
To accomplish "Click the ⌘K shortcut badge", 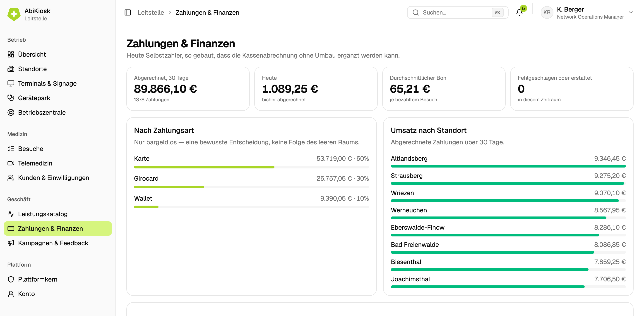I will click(497, 12).
